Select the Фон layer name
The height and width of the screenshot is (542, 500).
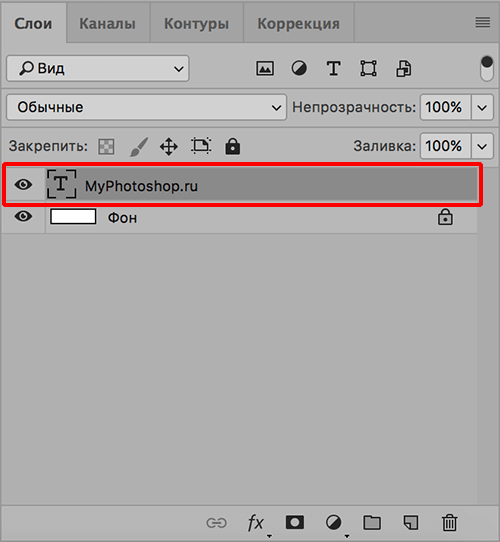[122, 218]
